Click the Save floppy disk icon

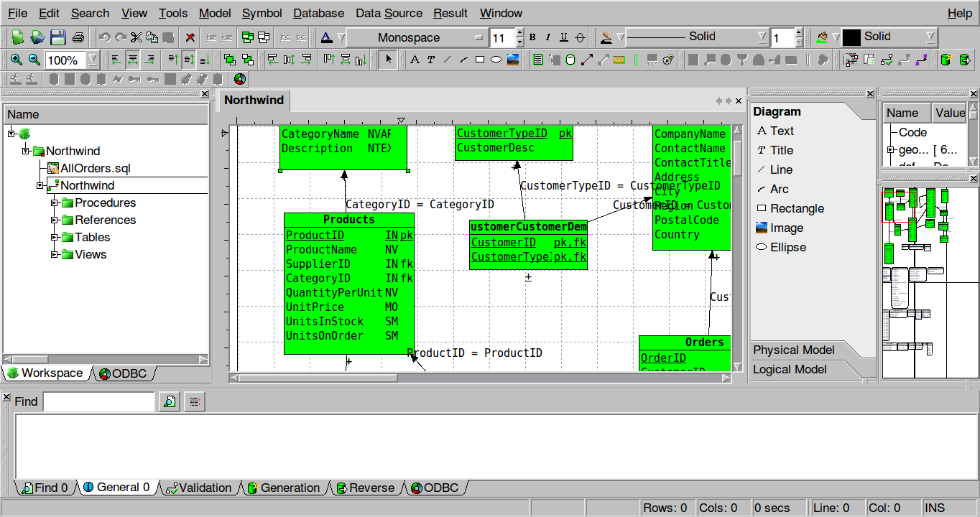pos(57,37)
